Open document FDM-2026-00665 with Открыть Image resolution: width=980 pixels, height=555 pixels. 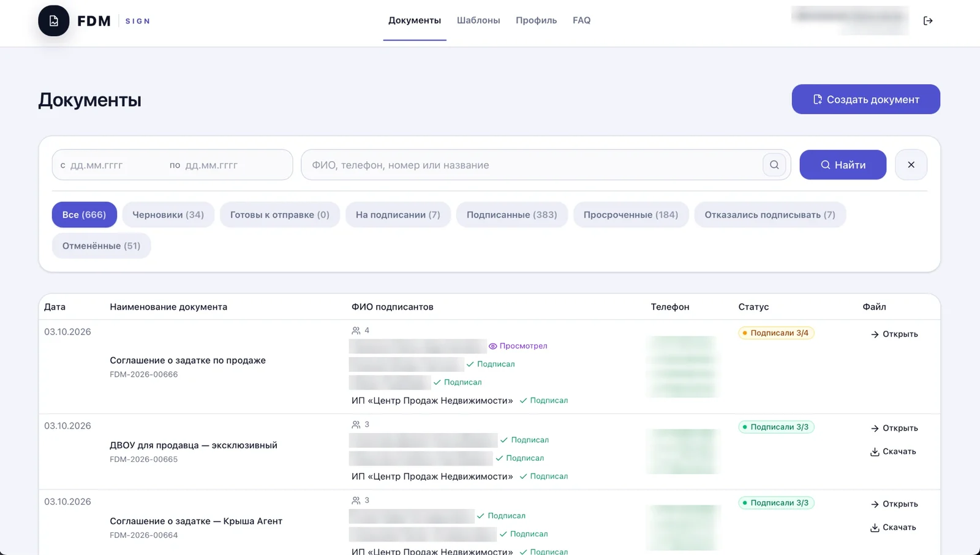pyautogui.click(x=894, y=428)
